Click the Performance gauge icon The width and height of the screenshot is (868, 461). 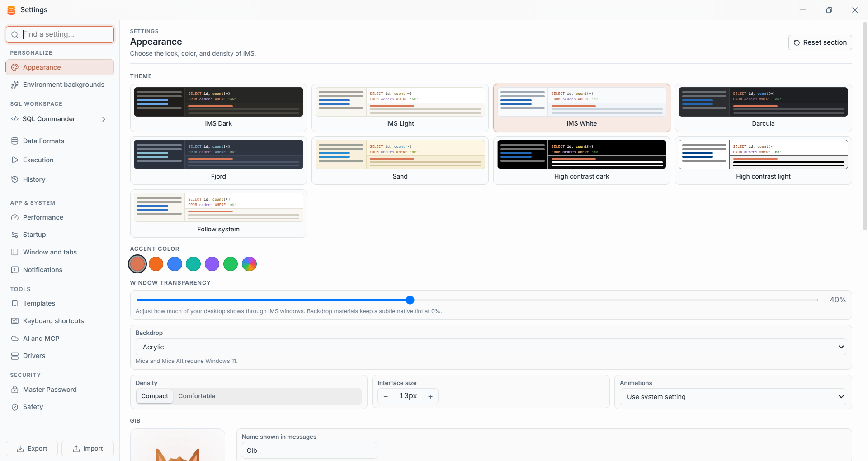[15, 217]
